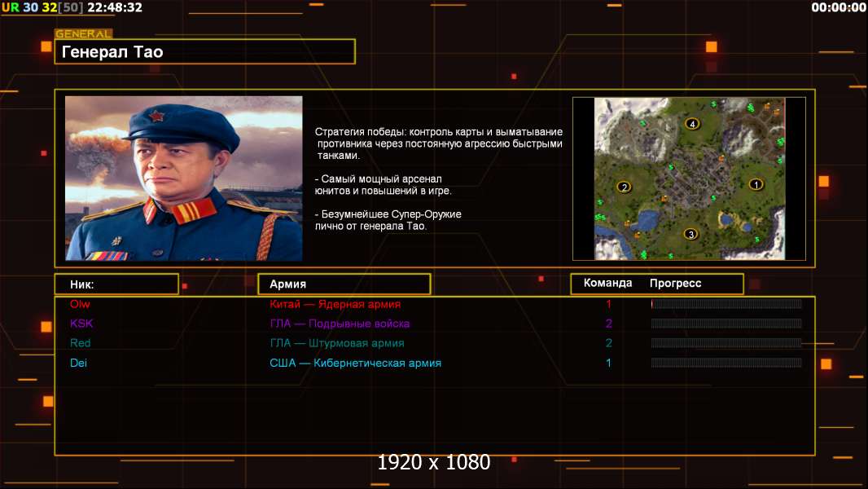Image resolution: width=868 pixels, height=489 pixels.
Task: Click the 00:00:00 timer
Action: [838, 7]
